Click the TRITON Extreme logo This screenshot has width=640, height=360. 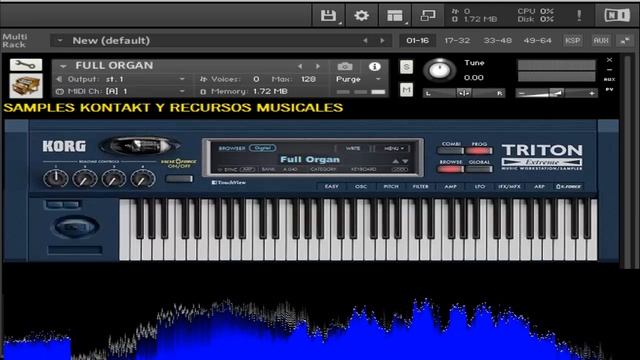542,156
